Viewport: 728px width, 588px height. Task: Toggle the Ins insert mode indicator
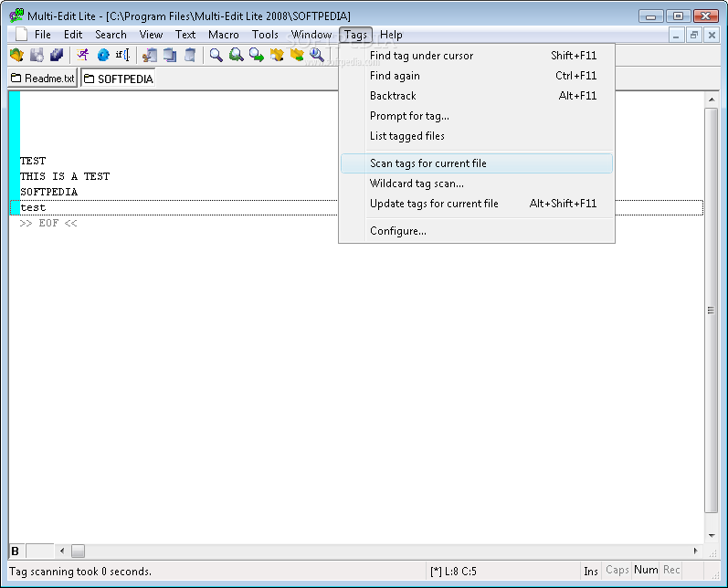coord(591,571)
